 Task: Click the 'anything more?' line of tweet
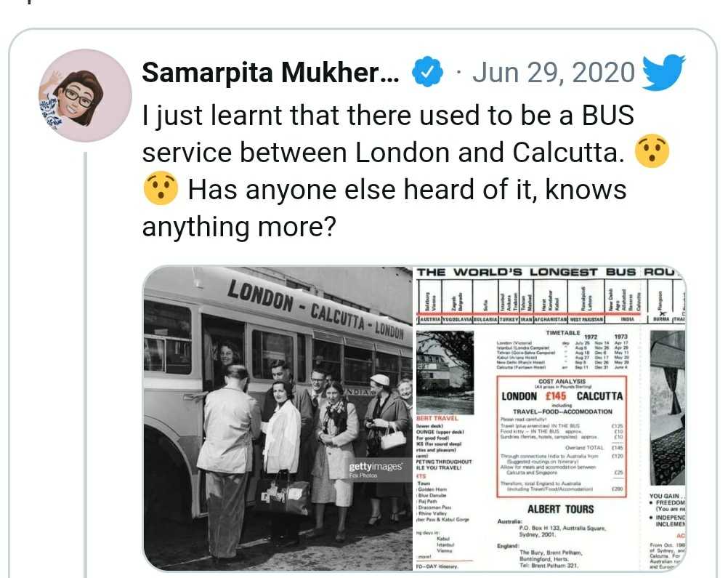pos(238,227)
